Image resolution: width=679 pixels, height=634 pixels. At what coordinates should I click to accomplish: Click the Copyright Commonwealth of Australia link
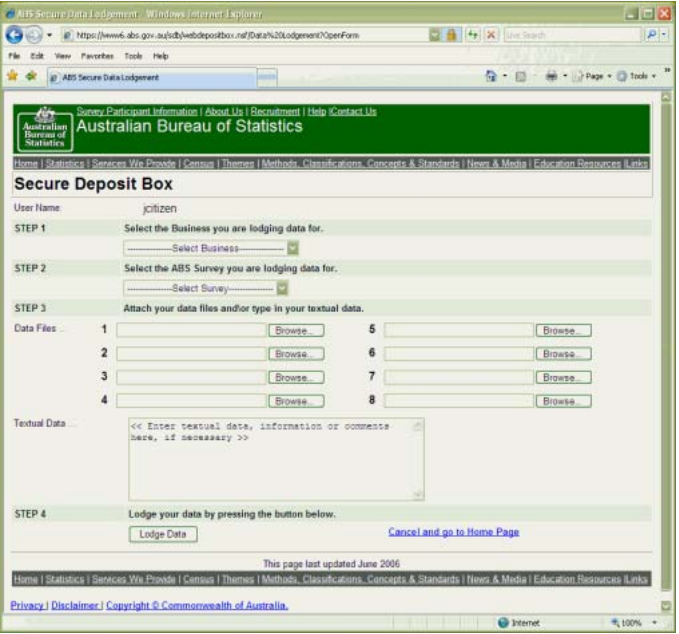(x=197, y=605)
